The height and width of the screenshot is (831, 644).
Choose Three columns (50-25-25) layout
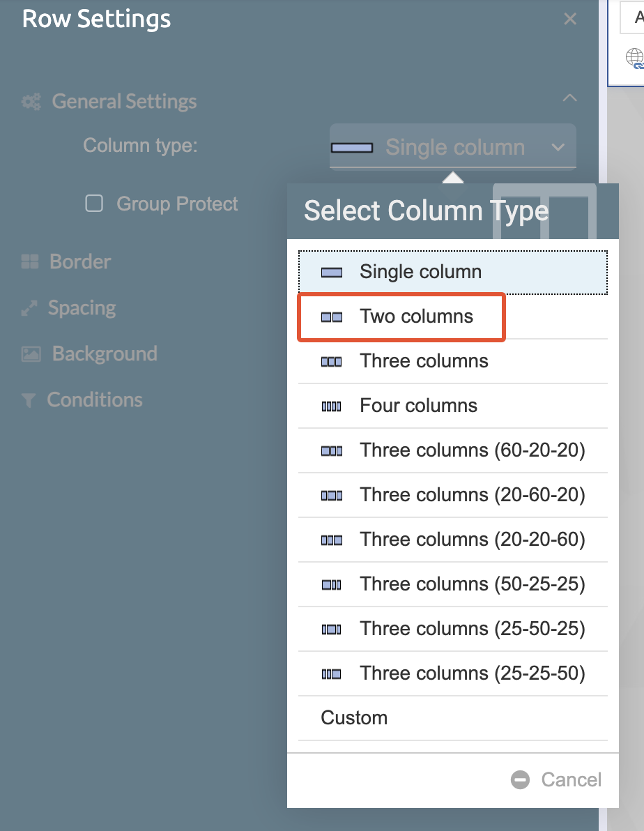(x=472, y=584)
